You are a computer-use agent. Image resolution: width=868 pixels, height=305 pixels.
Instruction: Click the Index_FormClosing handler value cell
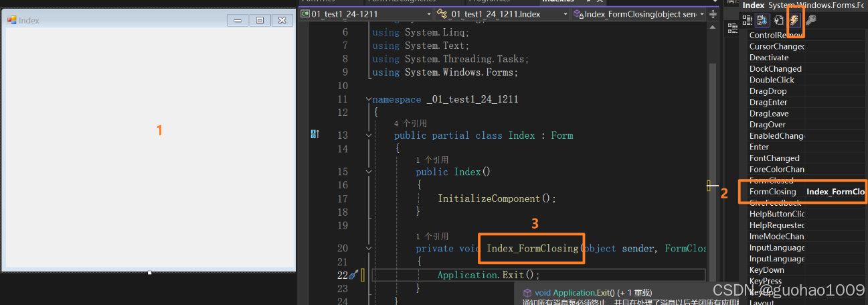pyautogui.click(x=835, y=192)
